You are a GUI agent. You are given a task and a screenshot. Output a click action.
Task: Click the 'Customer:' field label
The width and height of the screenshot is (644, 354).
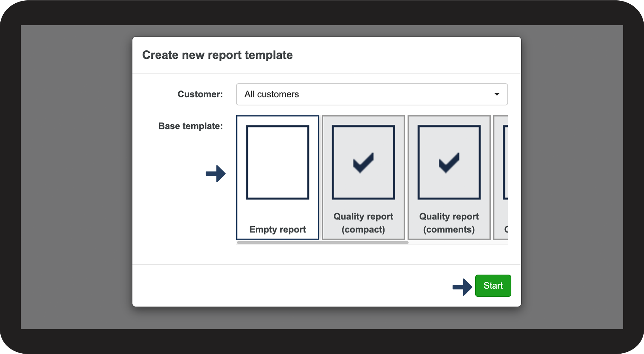[200, 94]
